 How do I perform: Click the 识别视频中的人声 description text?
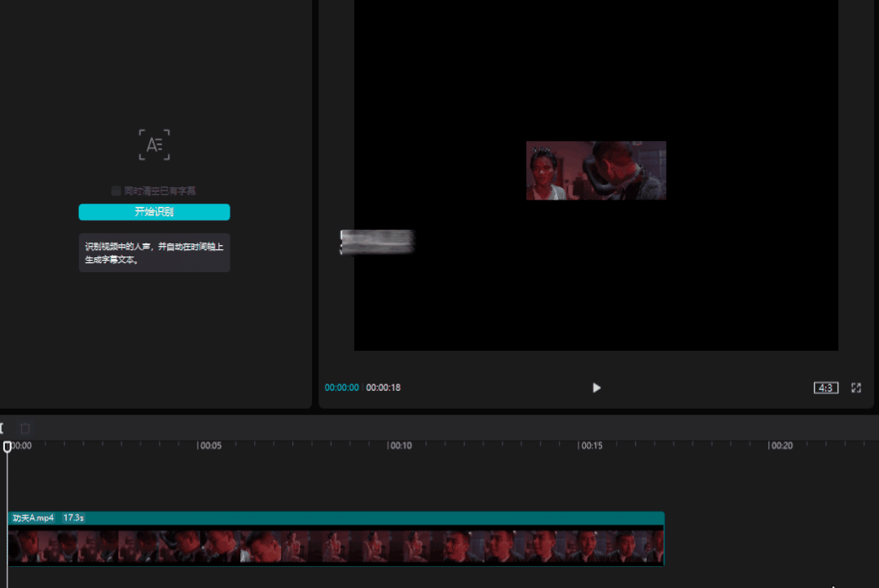[x=154, y=252]
